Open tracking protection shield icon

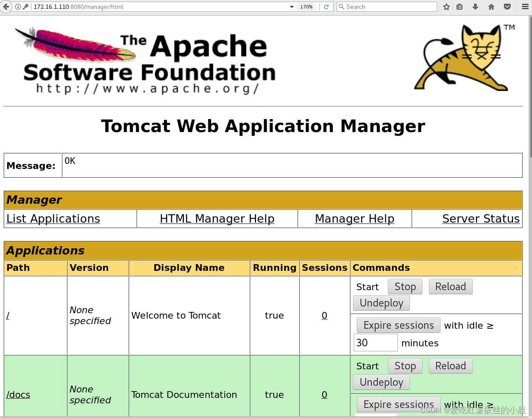(507, 7)
